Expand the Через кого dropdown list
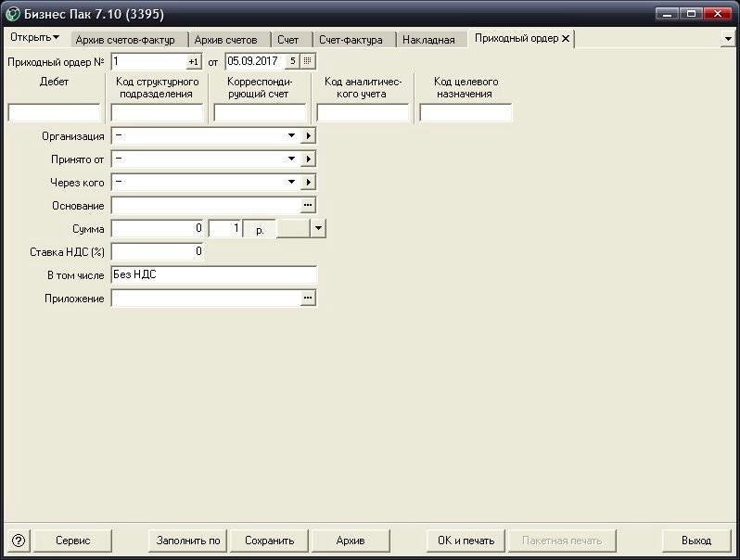Viewport: 740px width, 560px height. pyautogui.click(x=292, y=182)
